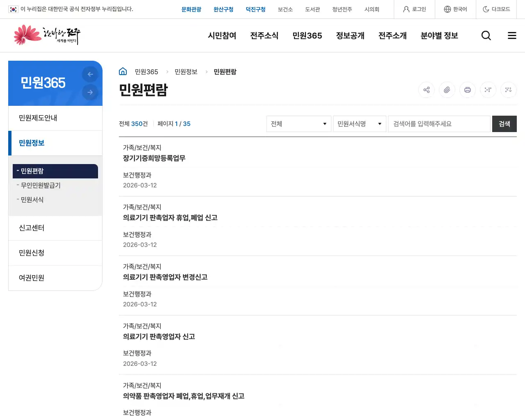Click the braille download icon
The width and height of the screenshot is (525, 420).
(509, 90)
